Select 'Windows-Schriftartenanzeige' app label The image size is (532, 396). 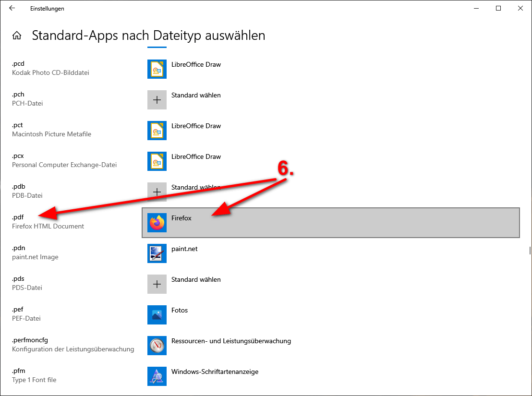(215, 372)
